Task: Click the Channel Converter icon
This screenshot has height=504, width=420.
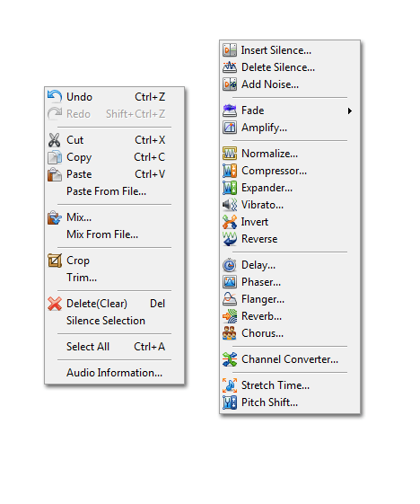Action: click(230, 359)
